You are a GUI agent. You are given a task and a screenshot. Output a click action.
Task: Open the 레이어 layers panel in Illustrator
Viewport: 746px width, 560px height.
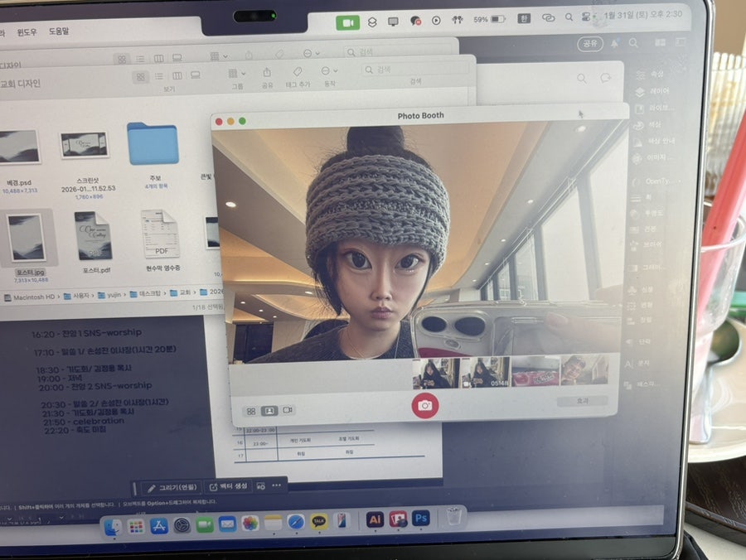[x=653, y=91]
